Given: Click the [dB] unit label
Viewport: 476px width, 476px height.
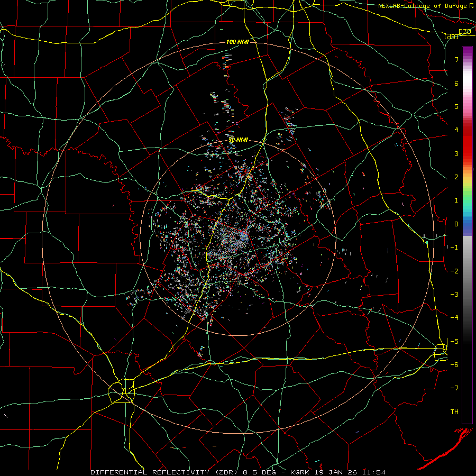Looking at the screenshot, I should click(452, 36).
